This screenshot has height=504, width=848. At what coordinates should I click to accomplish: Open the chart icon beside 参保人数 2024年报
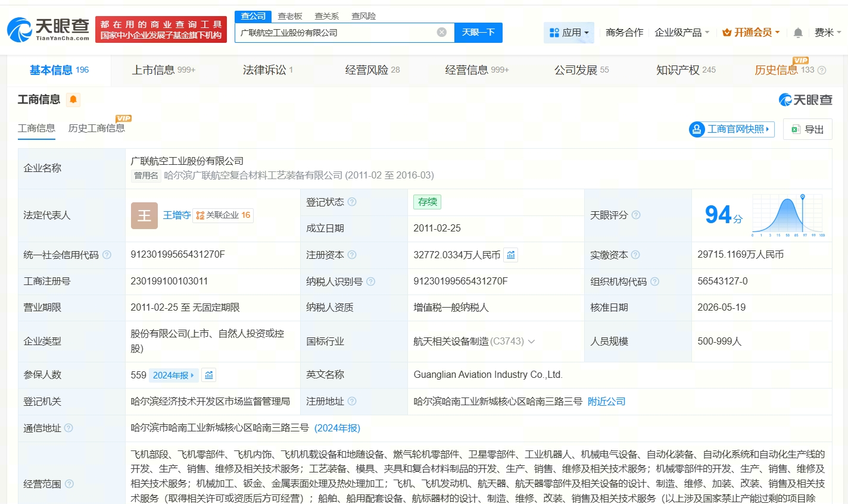[209, 375]
